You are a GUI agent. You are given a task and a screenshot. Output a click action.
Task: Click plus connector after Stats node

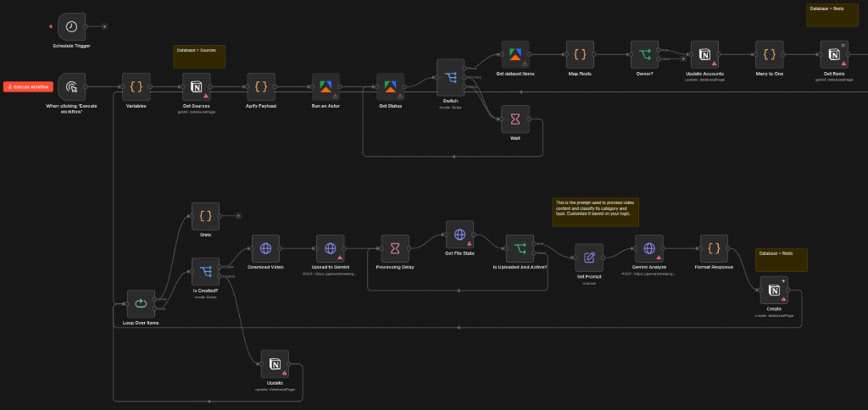click(238, 216)
